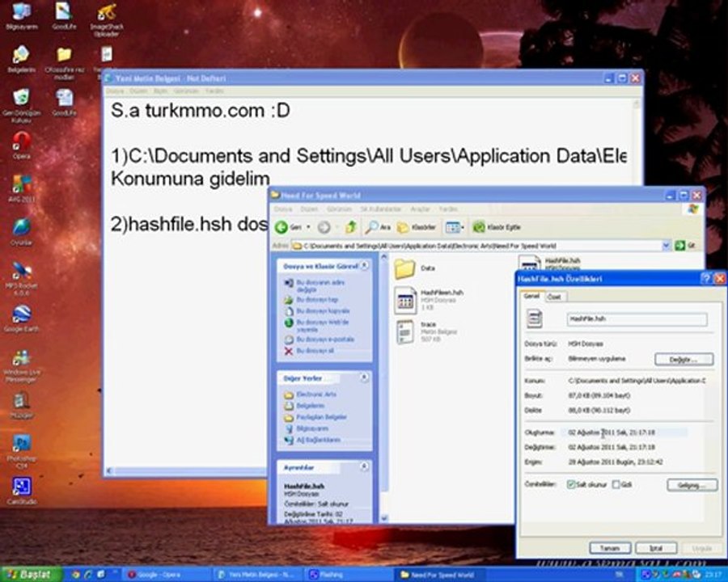
Task: Collapse the Ayrıntılar details panel chevron
Action: coord(365,466)
